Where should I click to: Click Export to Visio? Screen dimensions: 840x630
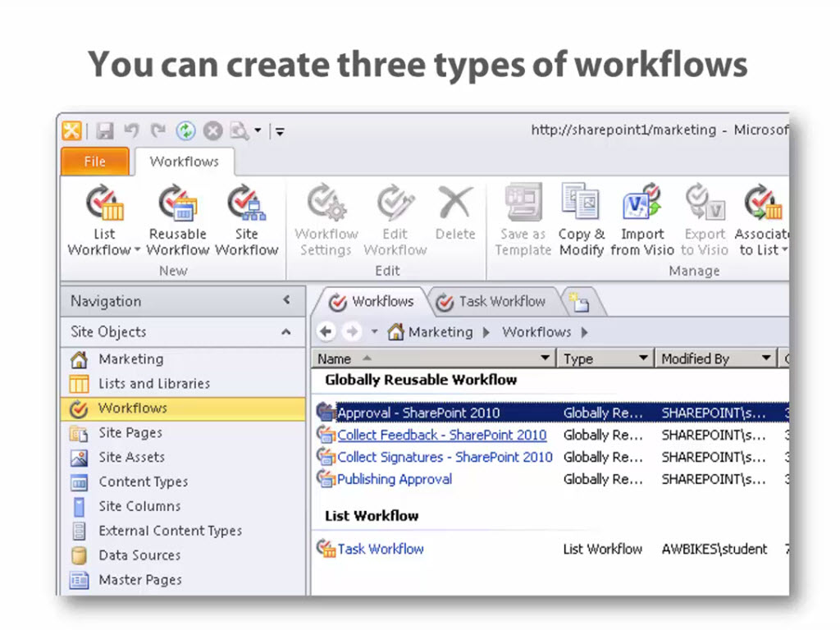705,221
